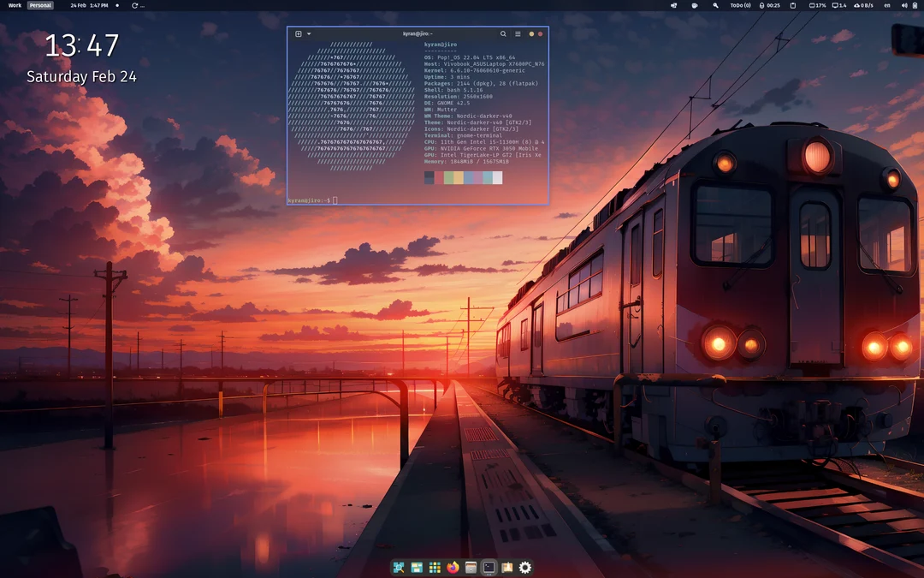Open the terminal search

[503, 33]
